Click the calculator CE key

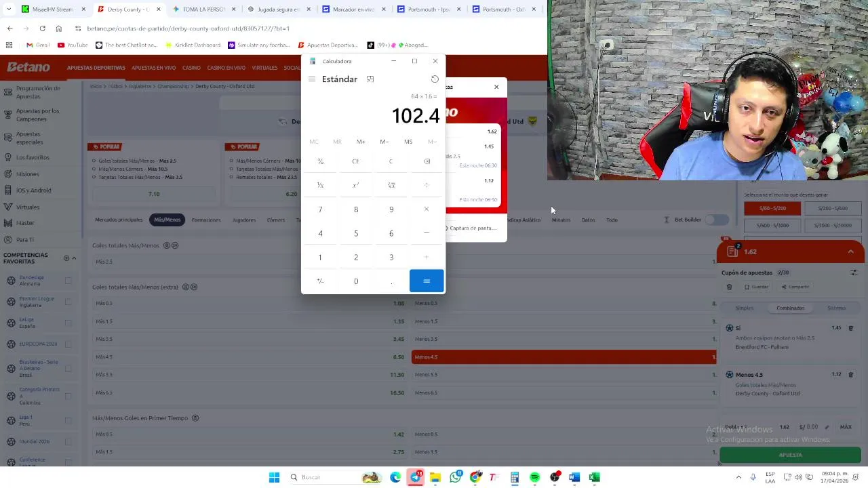[x=355, y=161]
